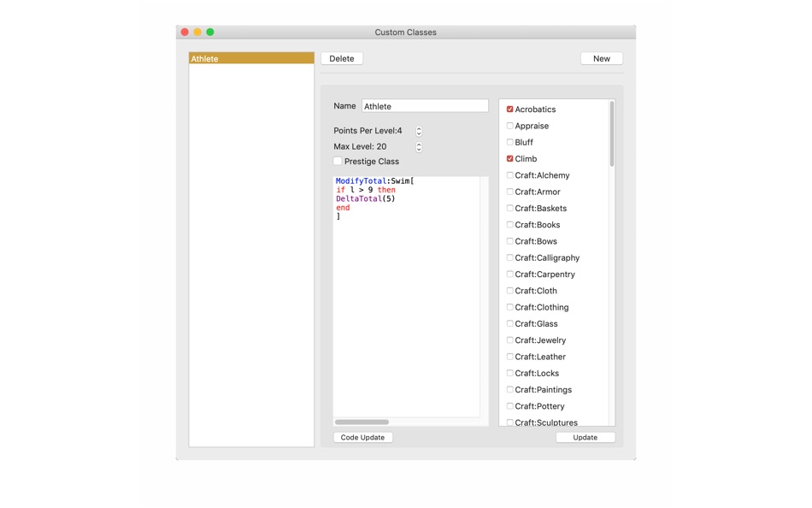This screenshot has height=508, width=812.
Task: Check the Appraise skill
Action: 509,126
